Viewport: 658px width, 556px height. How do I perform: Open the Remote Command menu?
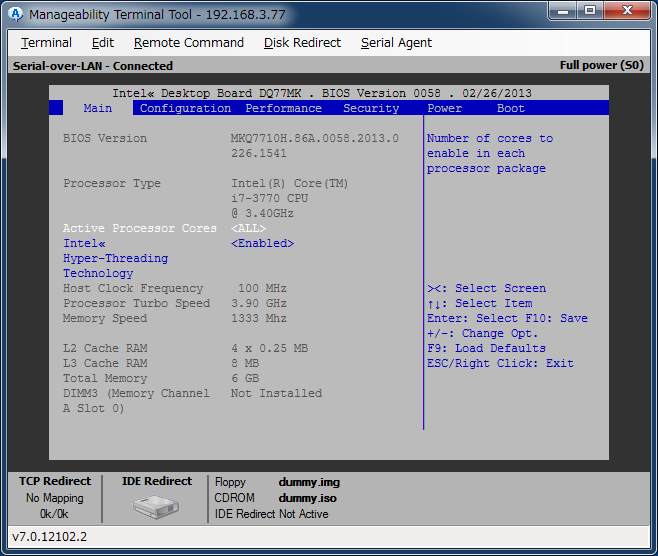pyautogui.click(x=189, y=43)
